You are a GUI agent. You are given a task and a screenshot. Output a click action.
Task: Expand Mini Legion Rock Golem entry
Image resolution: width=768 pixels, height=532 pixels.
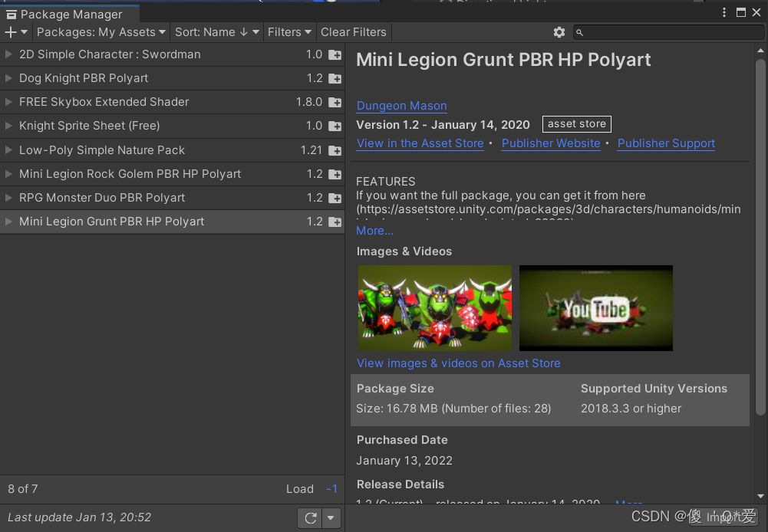[x=8, y=174]
